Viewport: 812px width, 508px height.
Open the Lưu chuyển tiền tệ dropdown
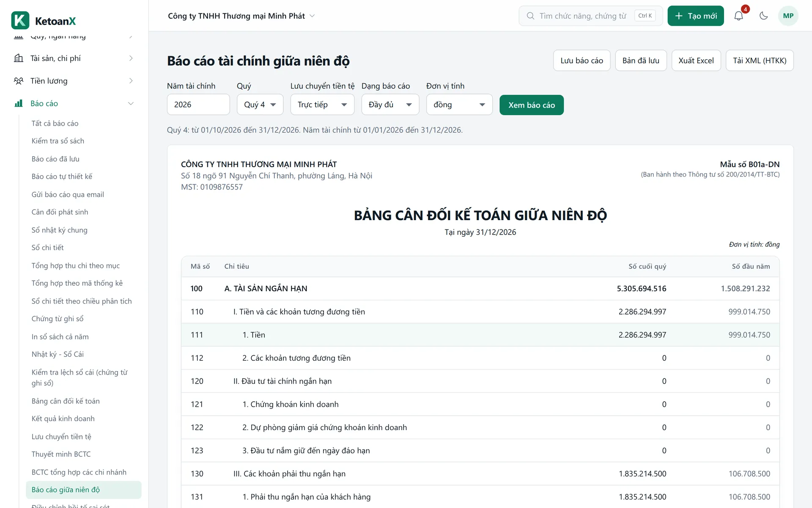(x=322, y=105)
